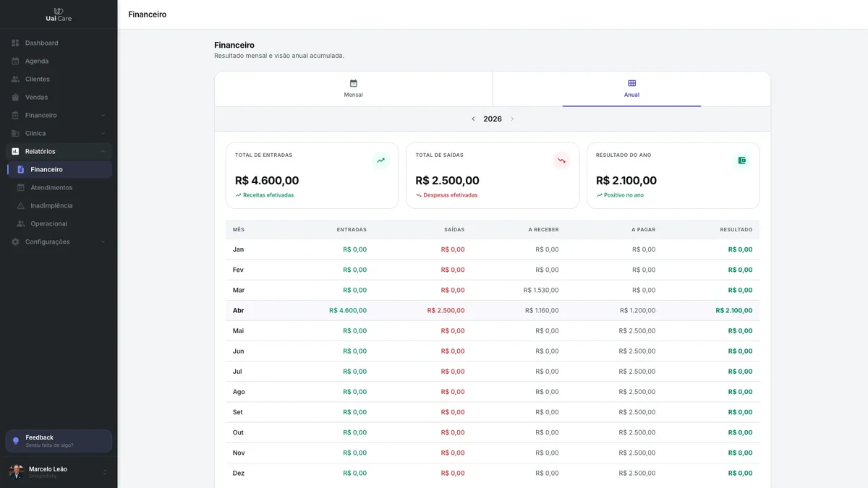Screen dimensions: 868x488
Task: Click the green trending-up icon in Total de Entradas
Action: click(x=380, y=160)
